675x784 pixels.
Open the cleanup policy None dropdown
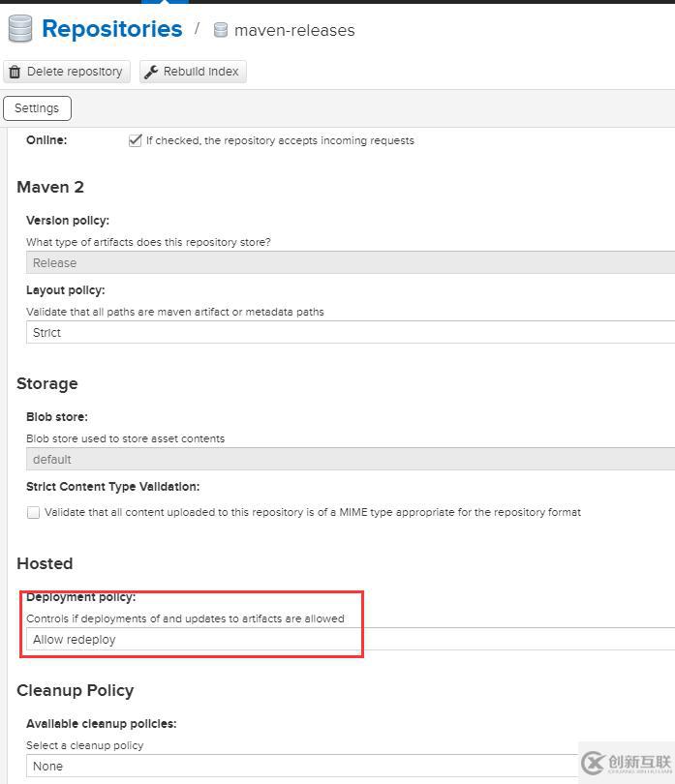click(351, 766)
